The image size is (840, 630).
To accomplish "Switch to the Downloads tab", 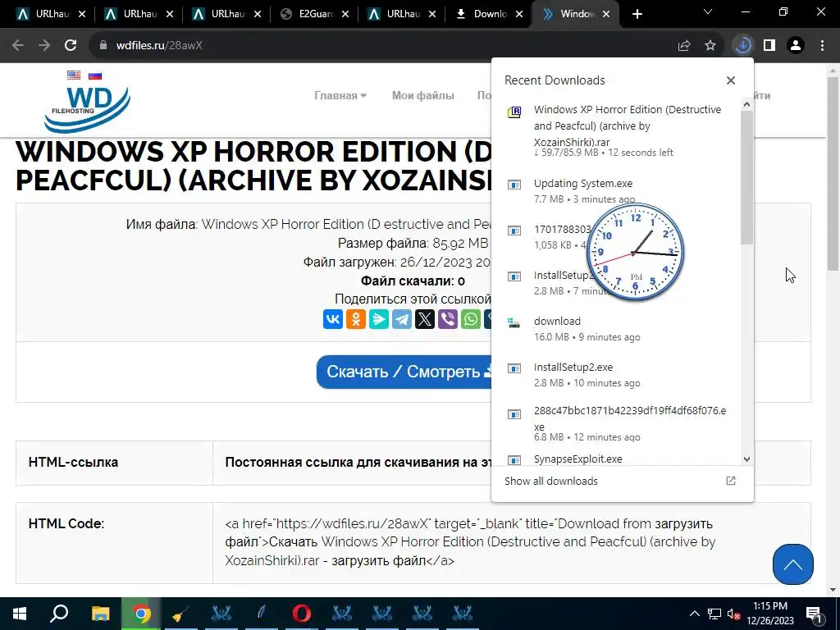I will coord(490,15).
